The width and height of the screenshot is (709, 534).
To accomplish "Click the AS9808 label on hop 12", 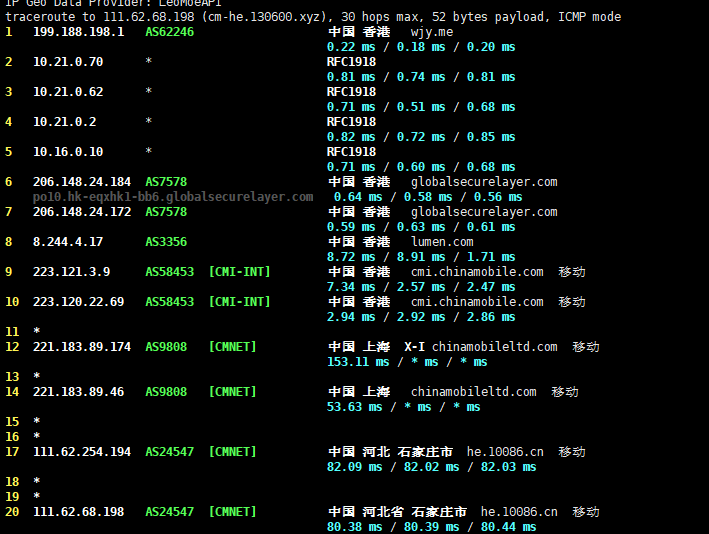I will (x=166, y=347).
